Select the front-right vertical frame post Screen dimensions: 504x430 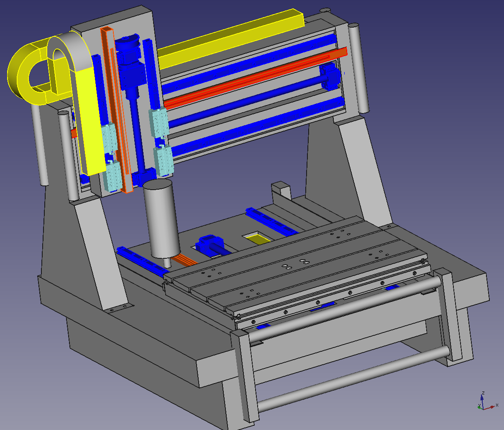coord(450,314)
